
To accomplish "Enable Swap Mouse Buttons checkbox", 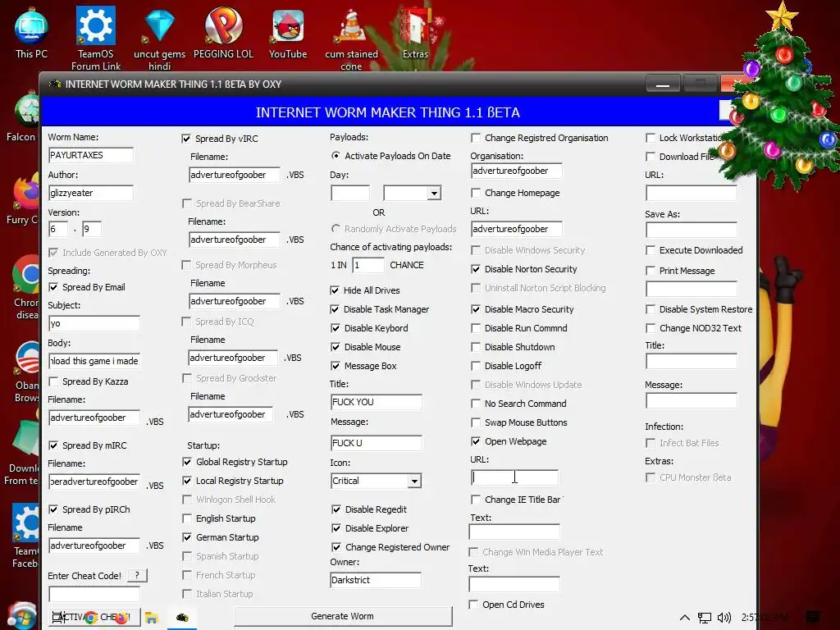I will tap(475, 422).
